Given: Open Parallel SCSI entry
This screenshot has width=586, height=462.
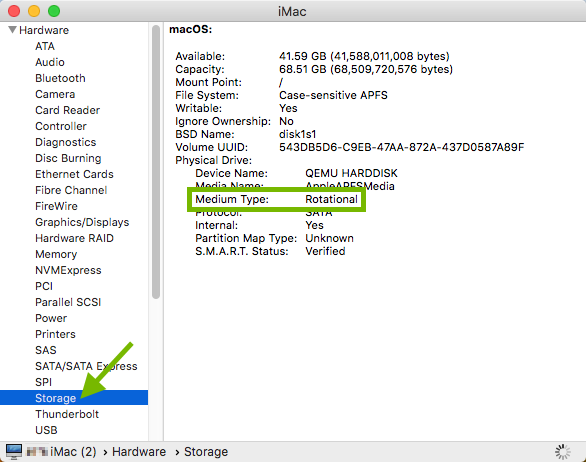Looking at the screenshot, I should tap(68, 302).
